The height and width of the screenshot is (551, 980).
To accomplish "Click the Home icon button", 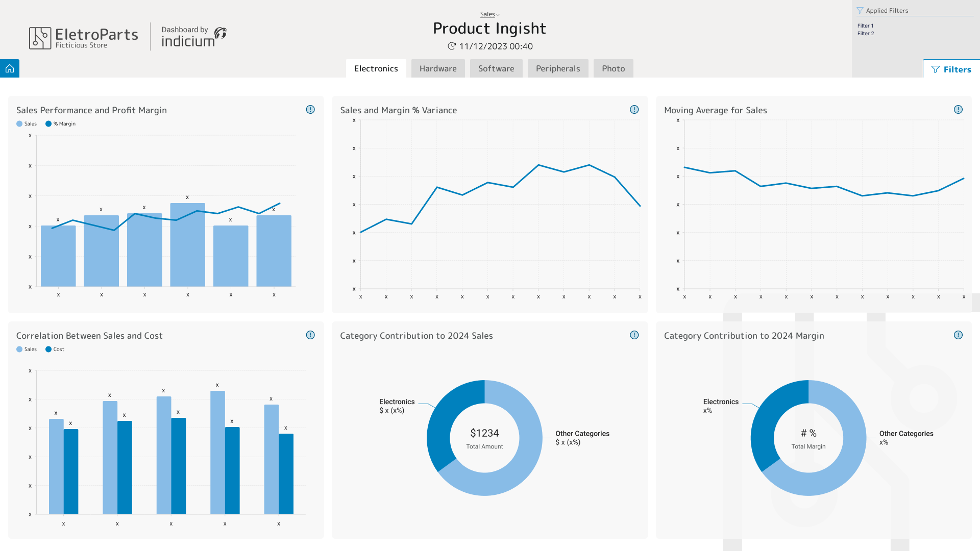I will pyautogui.click(x=10, y=68).
